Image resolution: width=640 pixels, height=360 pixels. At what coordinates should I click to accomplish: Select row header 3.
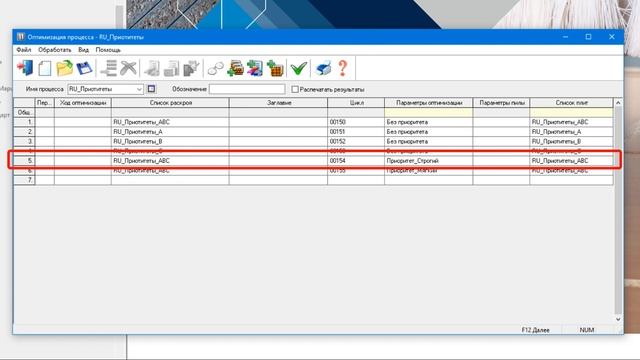24,141
